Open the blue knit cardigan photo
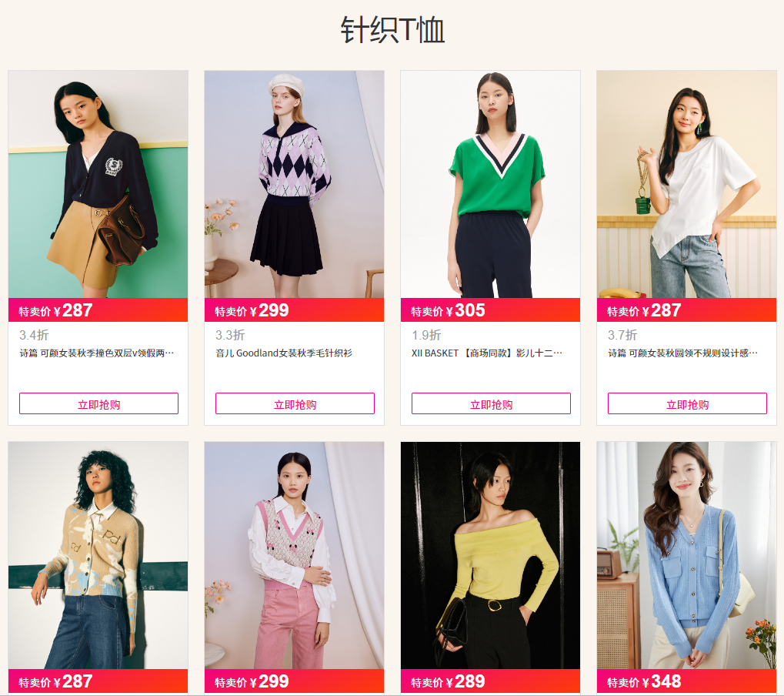Image resolution: width=784 pixels, height=696 pixels. coord(686,555)
